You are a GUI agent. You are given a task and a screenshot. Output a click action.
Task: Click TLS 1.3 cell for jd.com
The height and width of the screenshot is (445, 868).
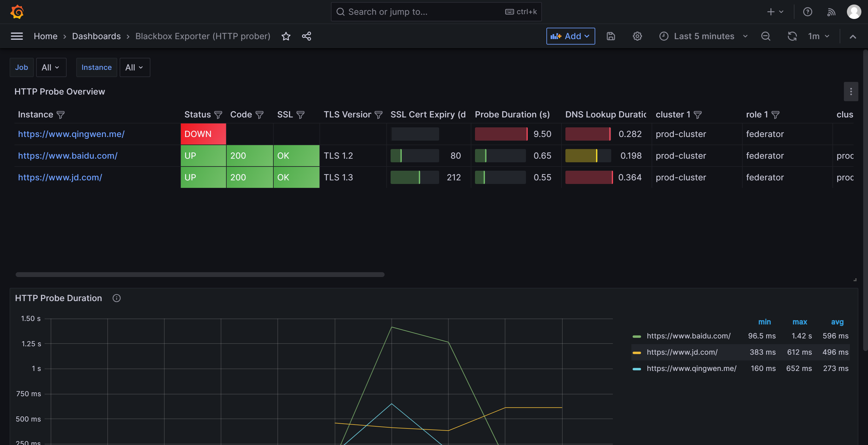pos(353,177)
